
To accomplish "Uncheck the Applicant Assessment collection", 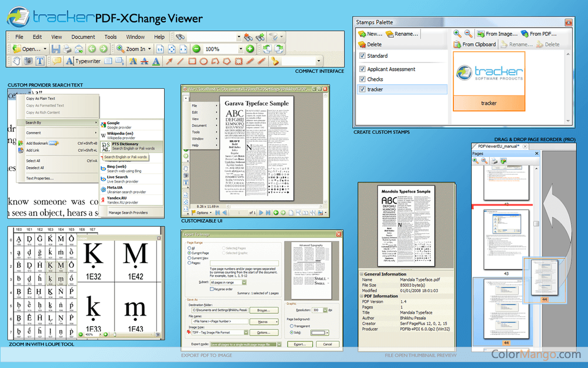I will click(x=362, y=69).
